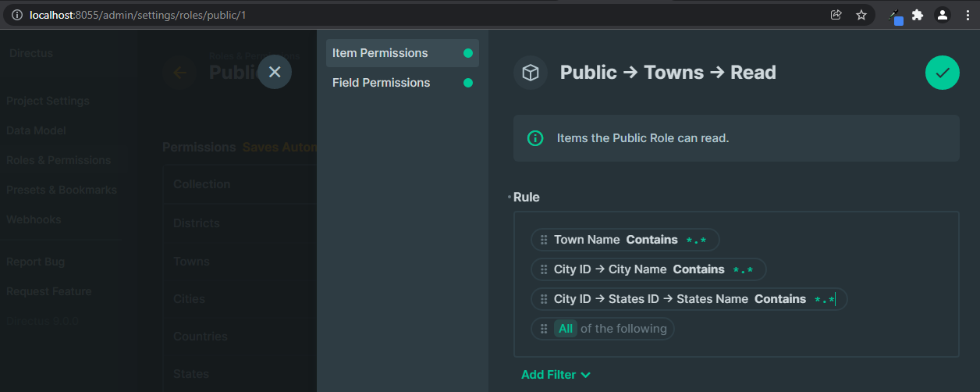This screenshot has width=980, height=392.
Task: Grab the 'All of the following' drag handle
Action: (544, 329)
